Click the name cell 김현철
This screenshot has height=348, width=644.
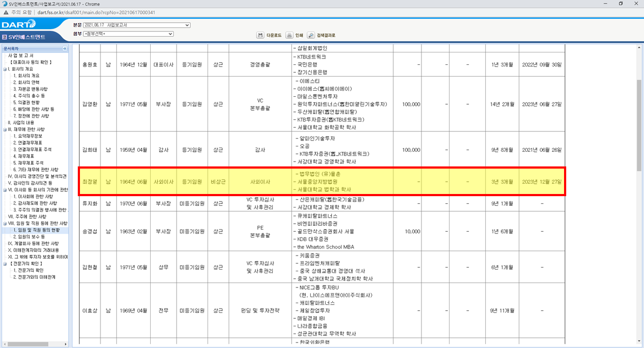[90, 267]
